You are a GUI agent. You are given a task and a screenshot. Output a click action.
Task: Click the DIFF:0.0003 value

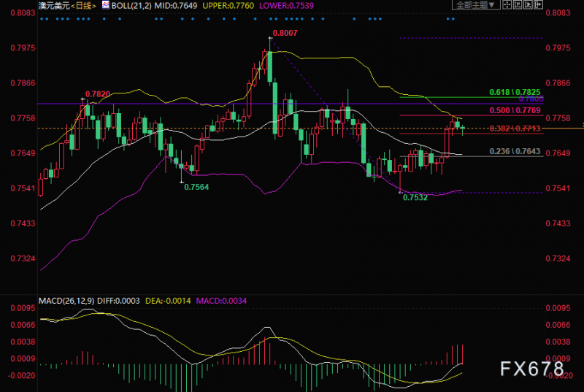click(118, 301)
